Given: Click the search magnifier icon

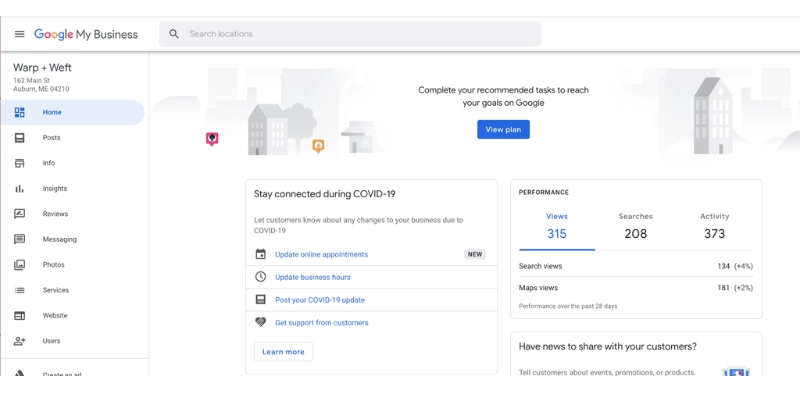Looking at the screenshot, I should 174,34.
